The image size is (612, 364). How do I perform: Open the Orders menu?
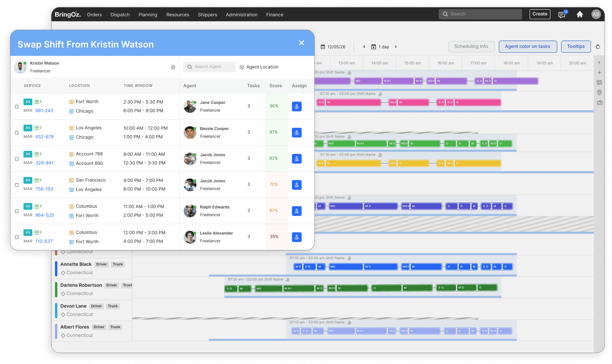(x=94, y=15)
